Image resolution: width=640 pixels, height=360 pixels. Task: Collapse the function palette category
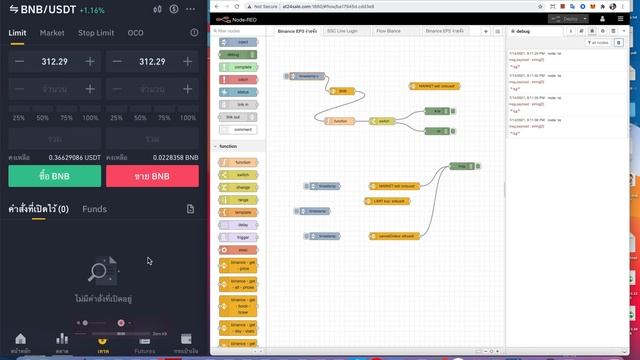point(215,146)
